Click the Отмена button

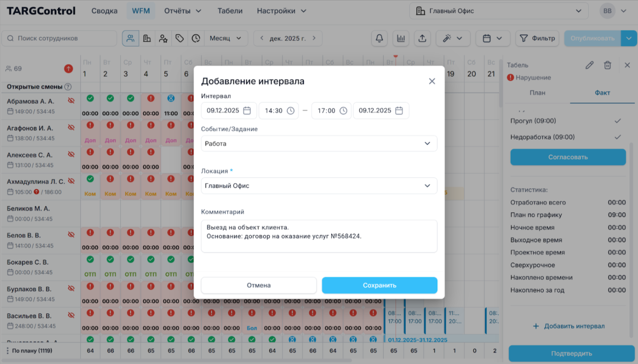[x=258, y=285]
